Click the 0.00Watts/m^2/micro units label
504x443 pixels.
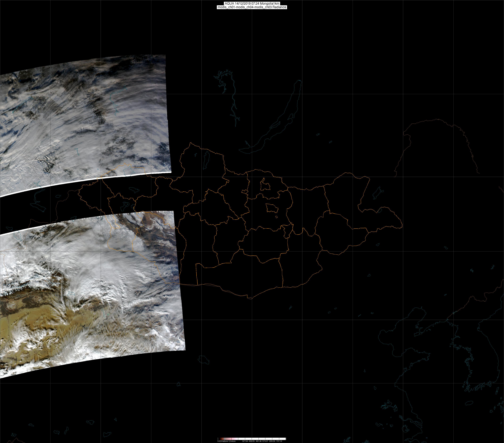click(226, 441)
